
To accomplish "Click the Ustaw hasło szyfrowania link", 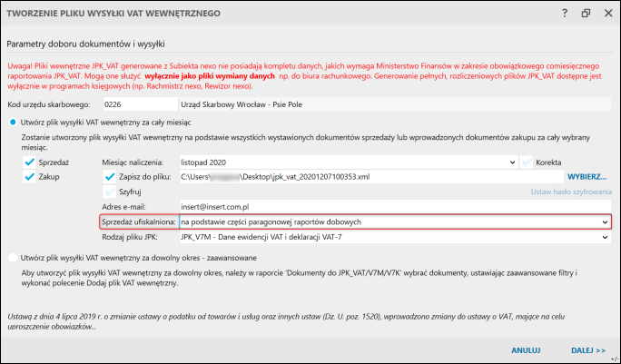I will click(x=571, y=192).
